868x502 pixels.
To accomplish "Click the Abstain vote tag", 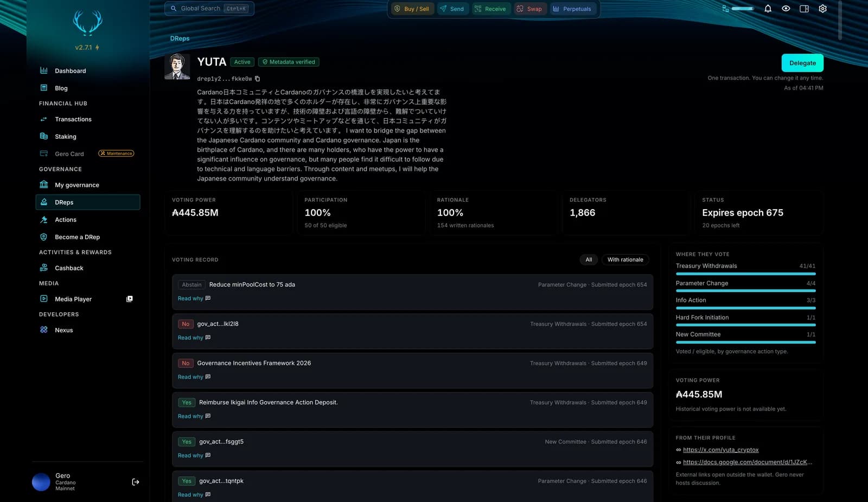I will (192, 285).
